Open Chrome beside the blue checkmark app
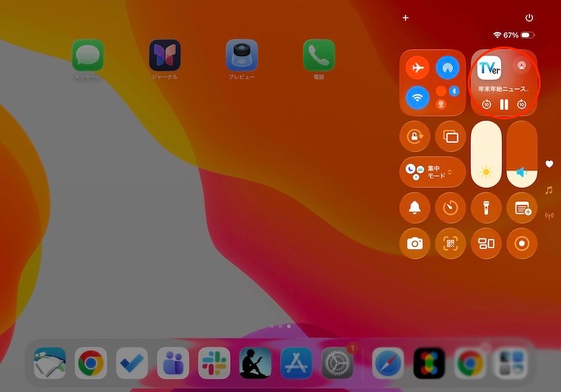561x392 pixels. point(90,363)
